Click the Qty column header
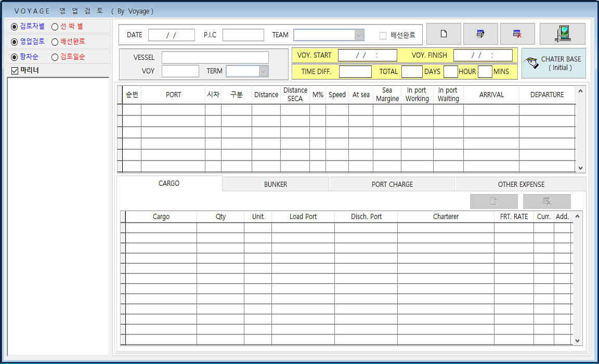 click(220, 216)
